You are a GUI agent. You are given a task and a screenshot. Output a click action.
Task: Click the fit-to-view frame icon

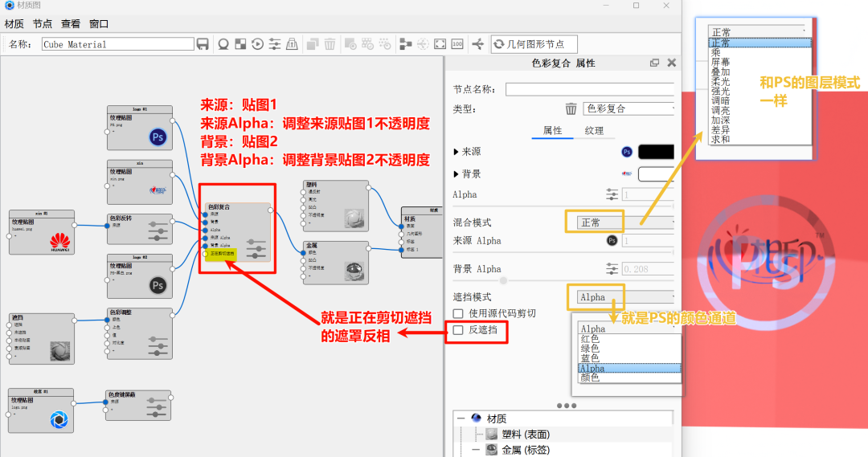[440, 44]
